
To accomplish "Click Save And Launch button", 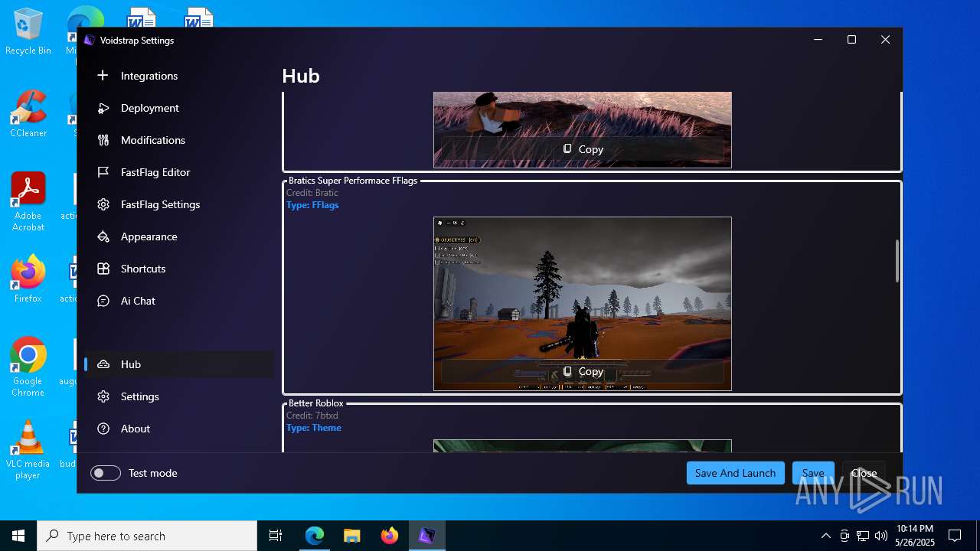I will pyautogui.click(x=735, y=473).
